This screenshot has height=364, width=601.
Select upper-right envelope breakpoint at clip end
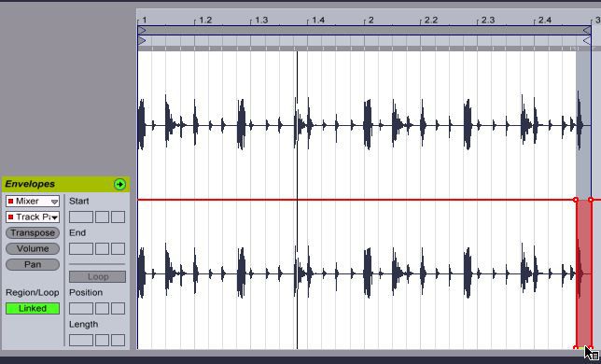pyautogui.click(x=591, y=200)
